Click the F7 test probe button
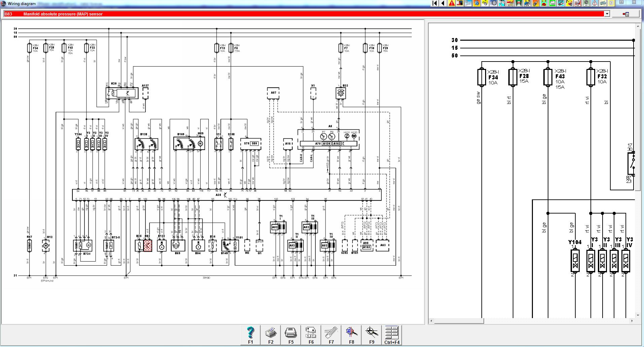 click(x=331, y=335)
